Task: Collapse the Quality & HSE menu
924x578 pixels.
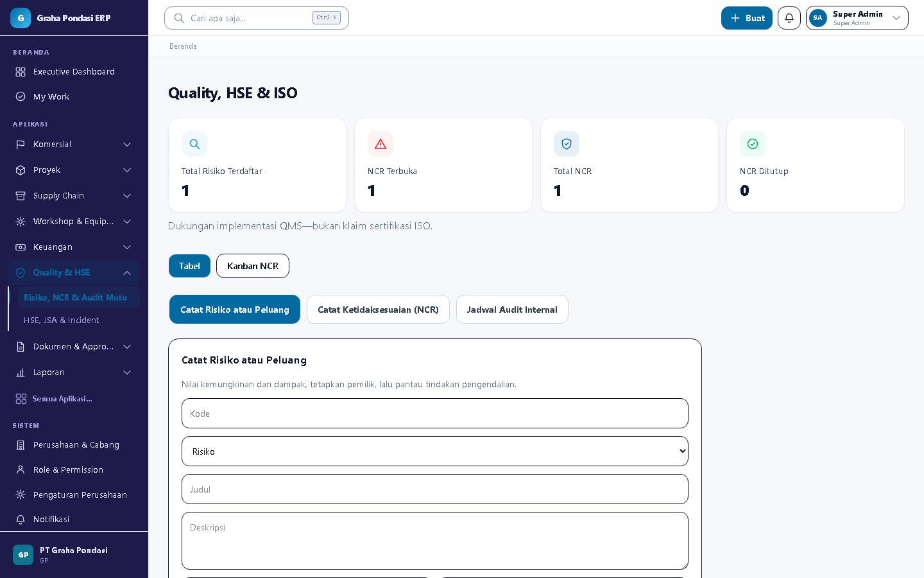Action: point(74,273)
